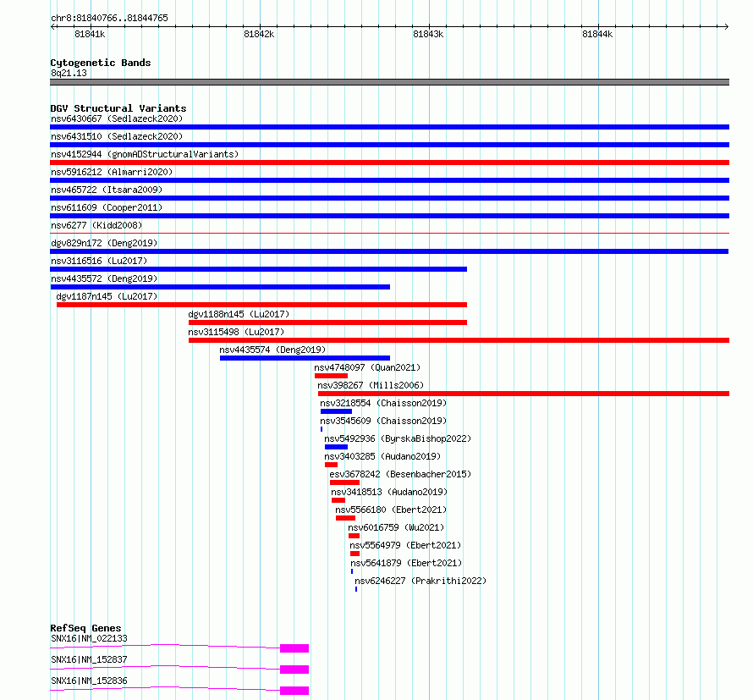
Task: Open the nsv465722 (Itsara2009) label
Action: 107,190
